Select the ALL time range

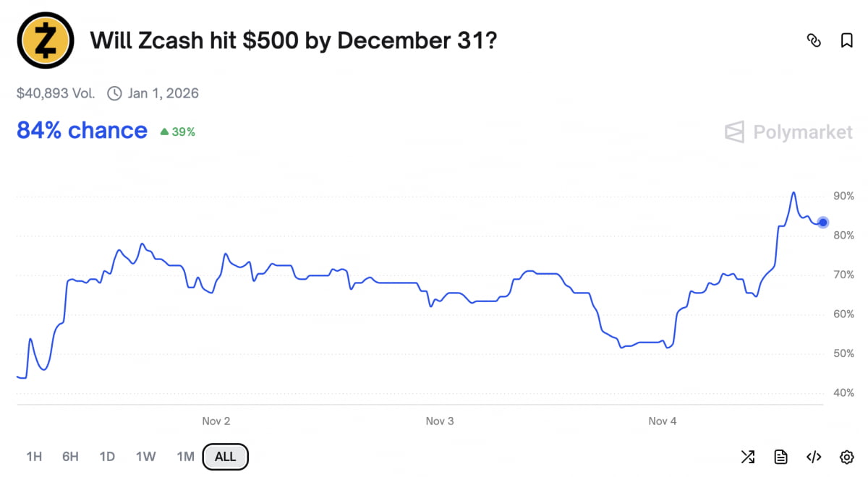tap(226, 457)
